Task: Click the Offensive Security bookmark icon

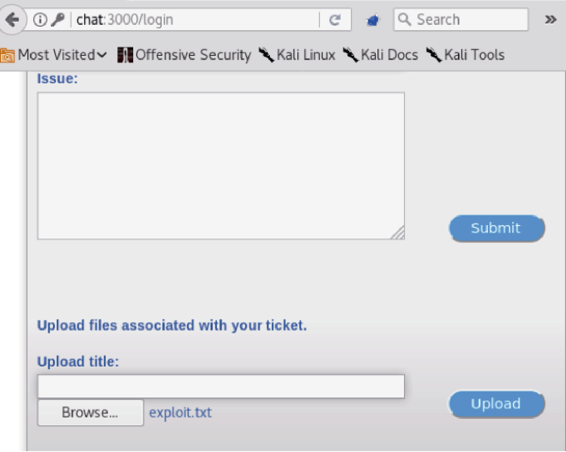Action: click(125, 55)
